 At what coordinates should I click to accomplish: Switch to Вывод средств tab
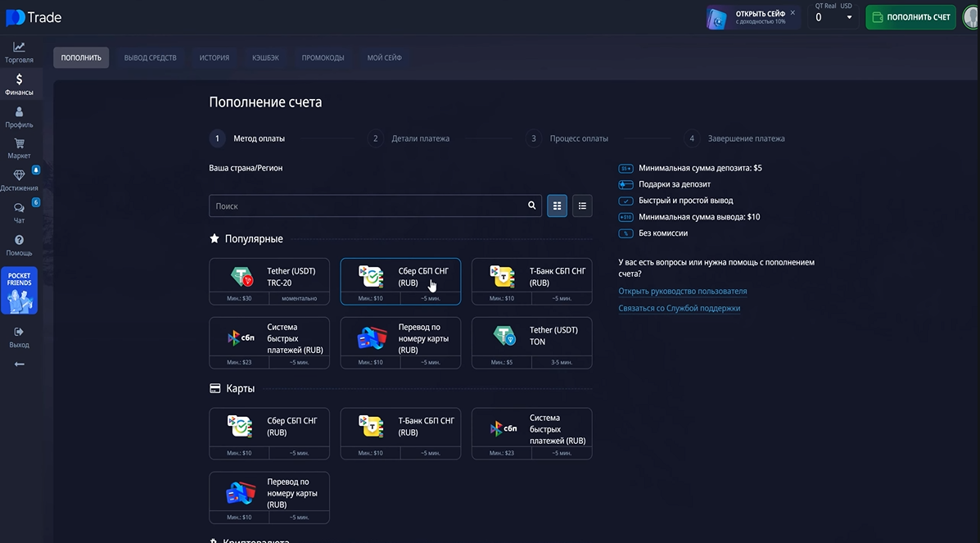coord(150,57)
